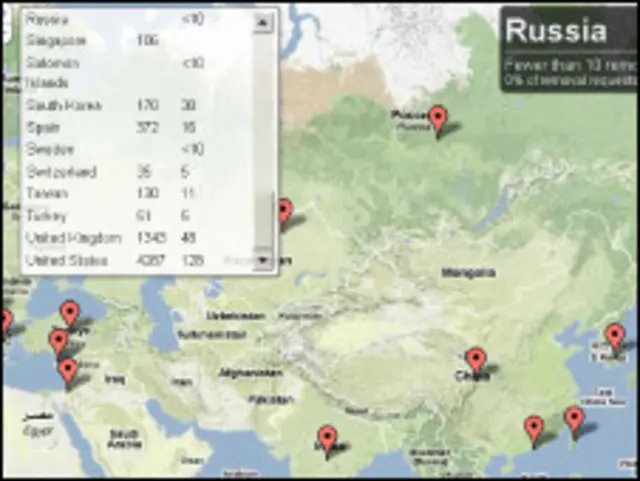The image size is (640, 481).
Task: Click the Iraq label on the map
Action: click(115, 379)
